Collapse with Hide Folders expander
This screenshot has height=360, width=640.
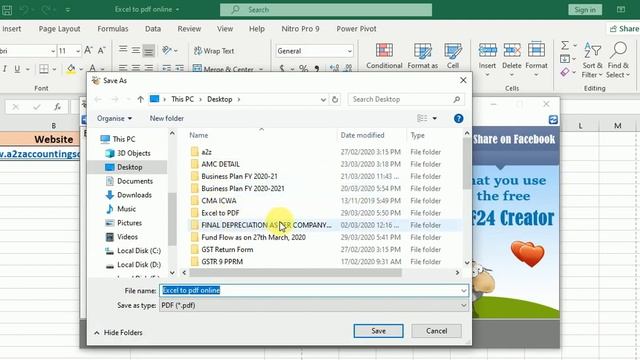[118, 333]
